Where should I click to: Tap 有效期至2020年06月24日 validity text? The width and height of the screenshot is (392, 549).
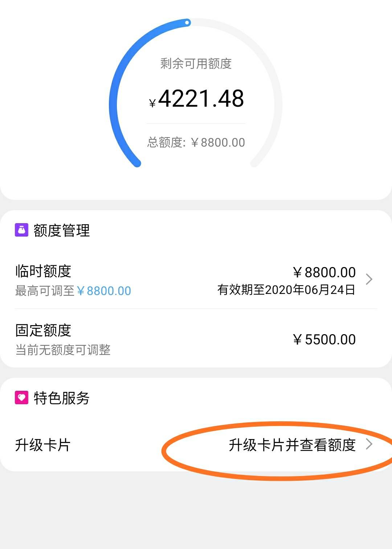coord(286,290)
